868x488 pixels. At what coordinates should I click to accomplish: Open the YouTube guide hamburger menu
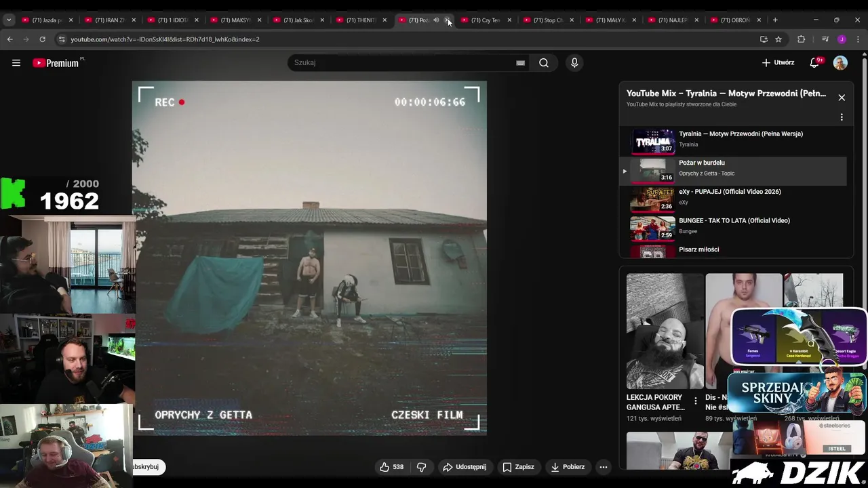[16, 63]
